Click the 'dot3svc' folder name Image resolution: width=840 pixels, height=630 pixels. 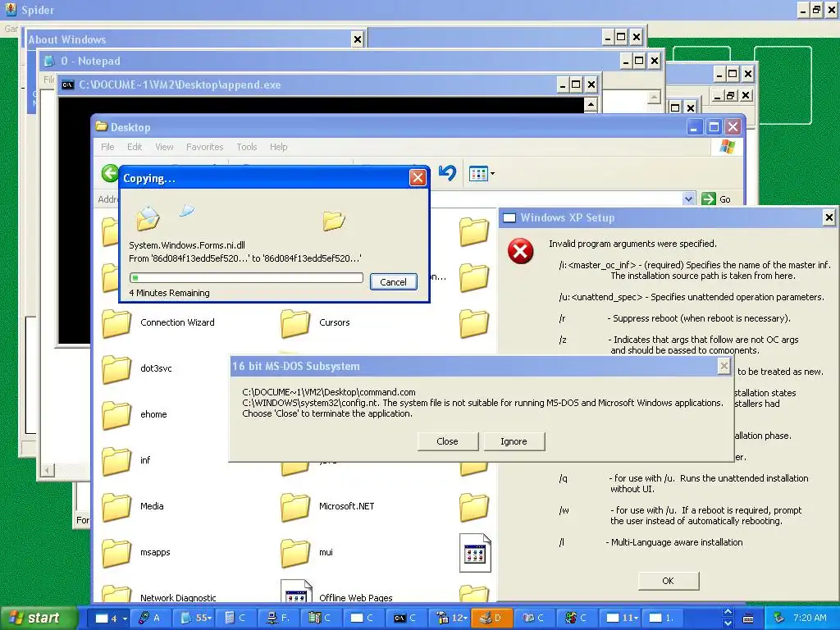pyautogui.click(x=156, y=368)
